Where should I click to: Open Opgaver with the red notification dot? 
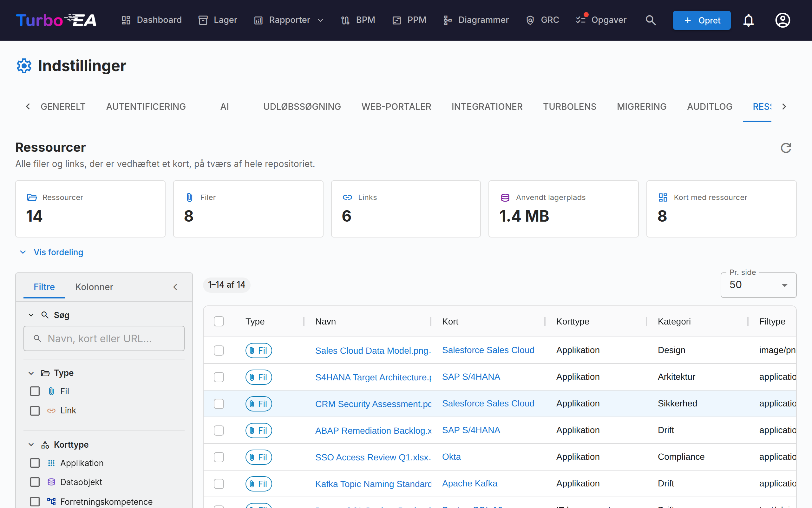point(601,20)
